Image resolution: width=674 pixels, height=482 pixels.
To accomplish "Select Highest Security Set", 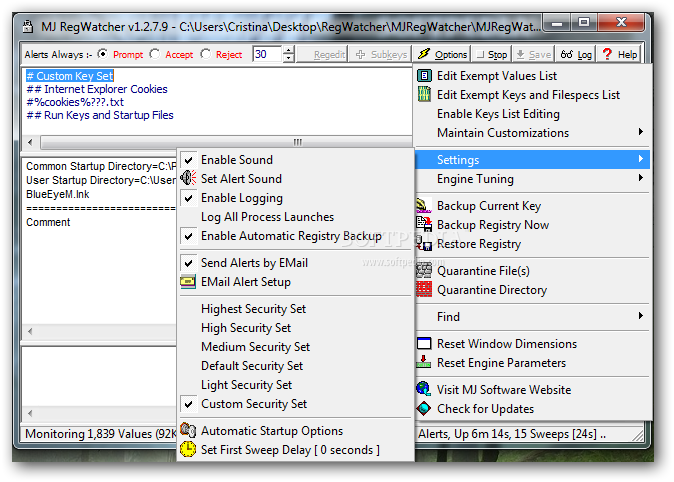I will coord(296,309).
